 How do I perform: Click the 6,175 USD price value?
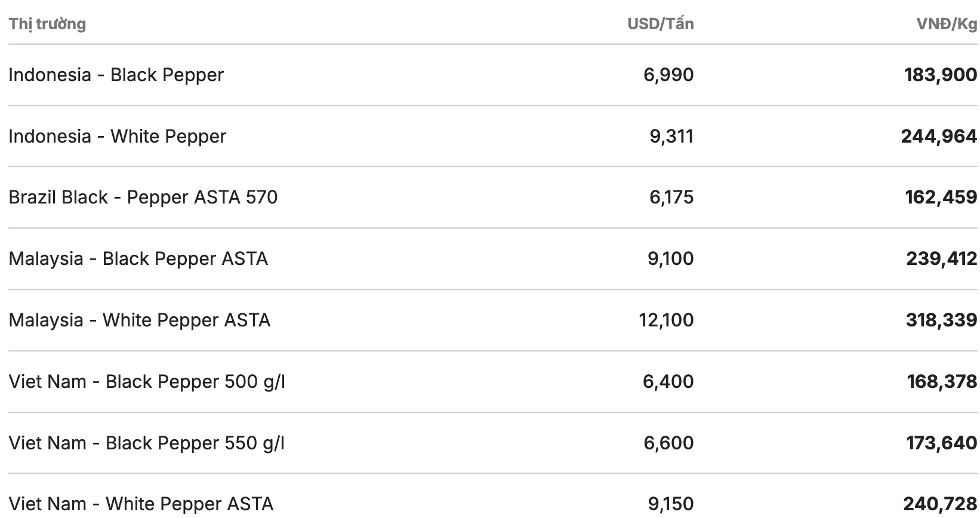click(671, 198)
